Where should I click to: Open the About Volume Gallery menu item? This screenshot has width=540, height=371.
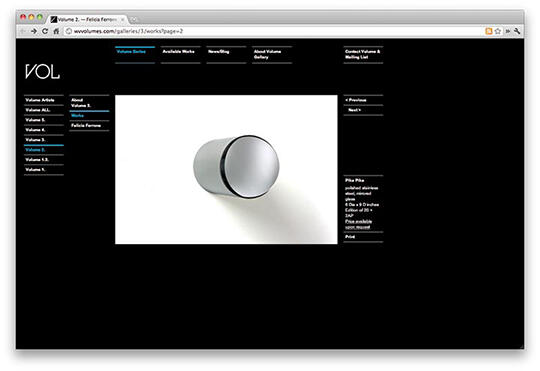pos(267,54)
